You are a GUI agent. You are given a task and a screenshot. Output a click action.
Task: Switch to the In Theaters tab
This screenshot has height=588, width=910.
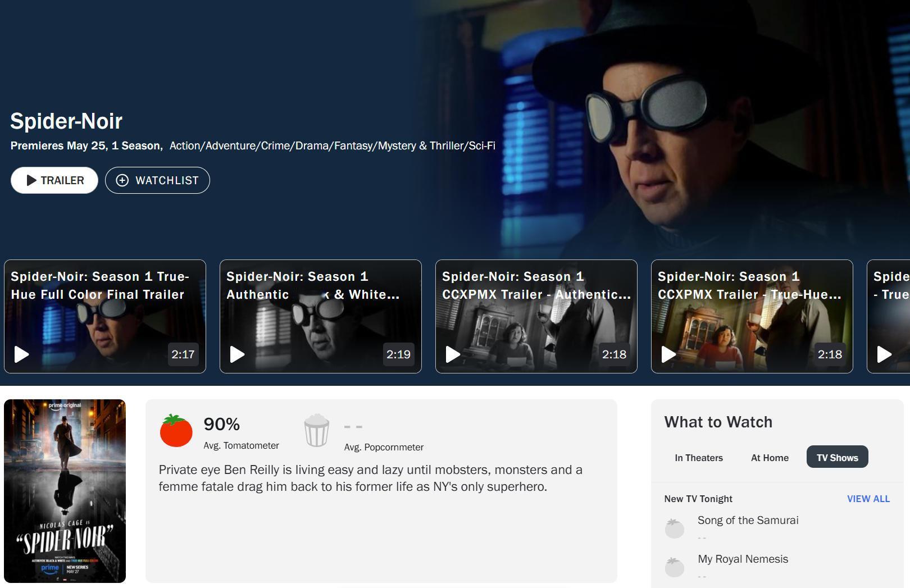click(699, 458)
